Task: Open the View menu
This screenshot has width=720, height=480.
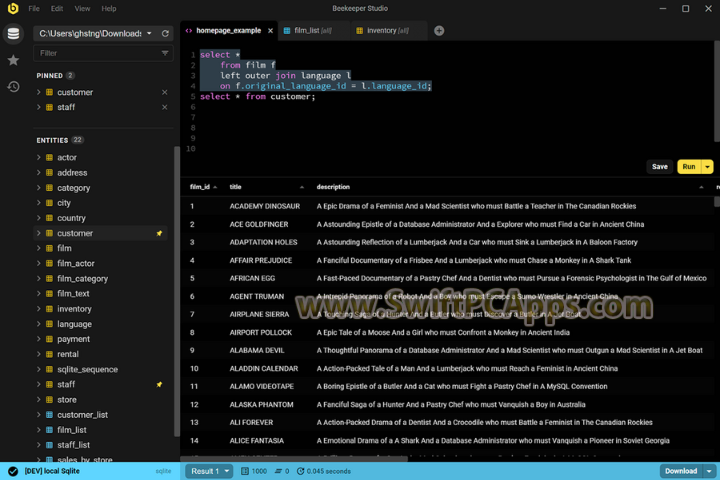Action: [83, 9]
